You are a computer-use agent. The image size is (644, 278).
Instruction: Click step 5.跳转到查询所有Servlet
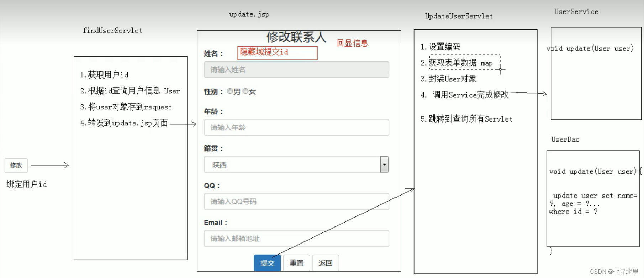coord(466,119)
